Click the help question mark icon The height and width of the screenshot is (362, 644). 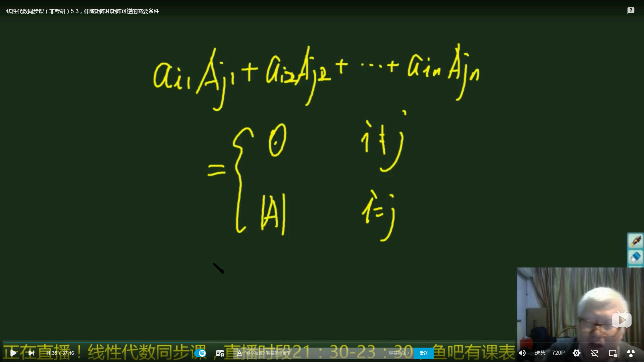pos(631,11)
